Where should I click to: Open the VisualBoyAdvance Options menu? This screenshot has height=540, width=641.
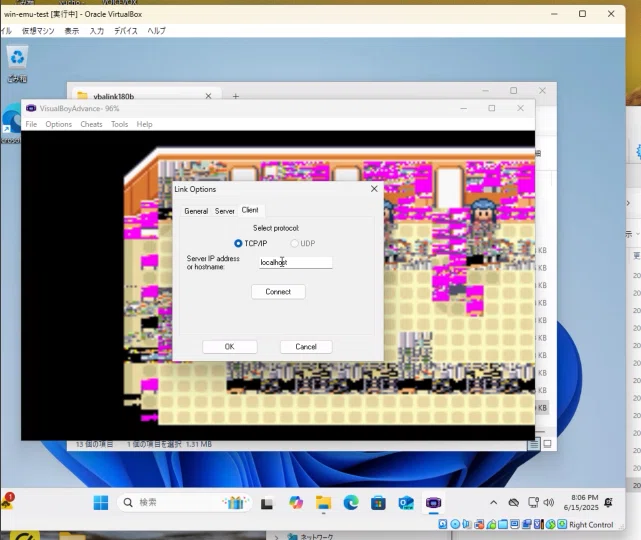[x=58, y=124]
